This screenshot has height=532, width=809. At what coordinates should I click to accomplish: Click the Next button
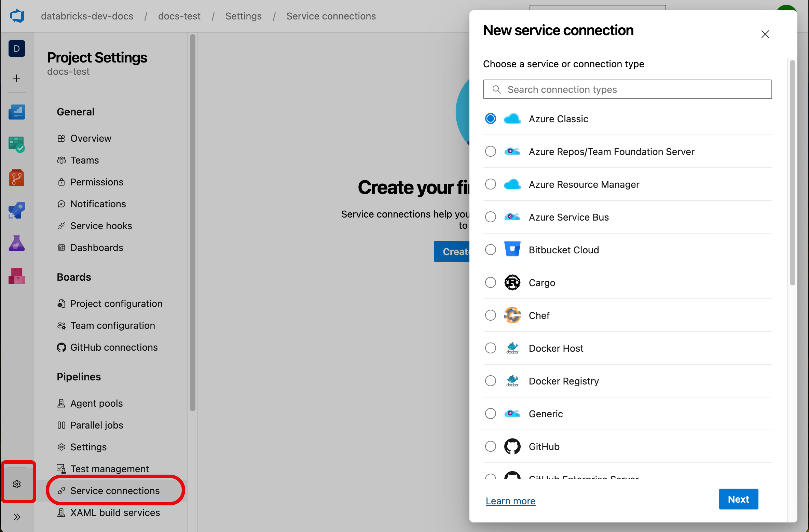click(739, 499)
